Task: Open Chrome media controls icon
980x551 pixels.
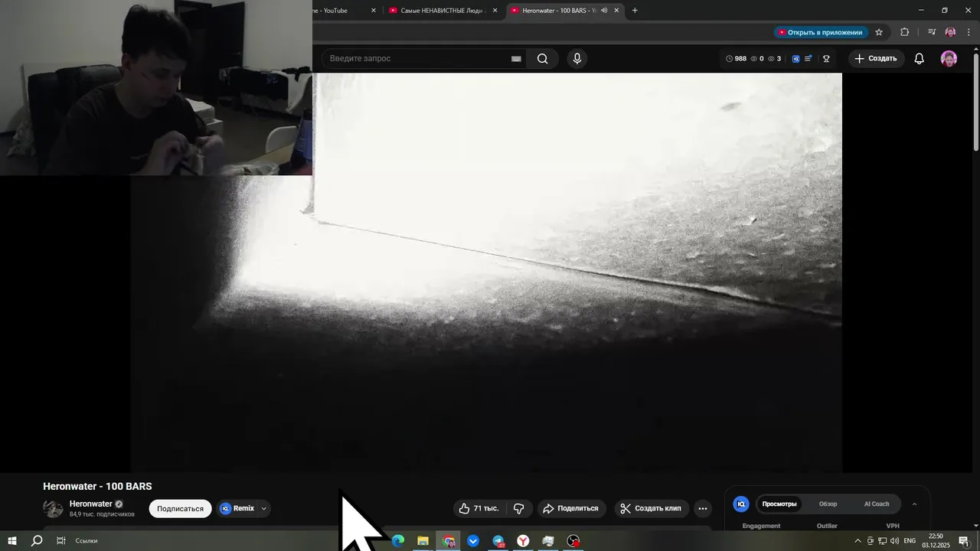Action: pos(932,32)
